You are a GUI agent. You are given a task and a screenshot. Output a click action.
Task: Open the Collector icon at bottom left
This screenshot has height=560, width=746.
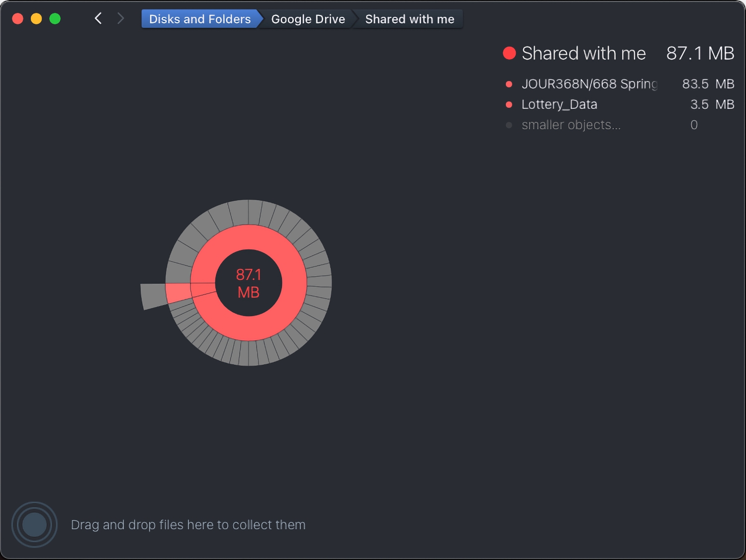click(34, 524)
